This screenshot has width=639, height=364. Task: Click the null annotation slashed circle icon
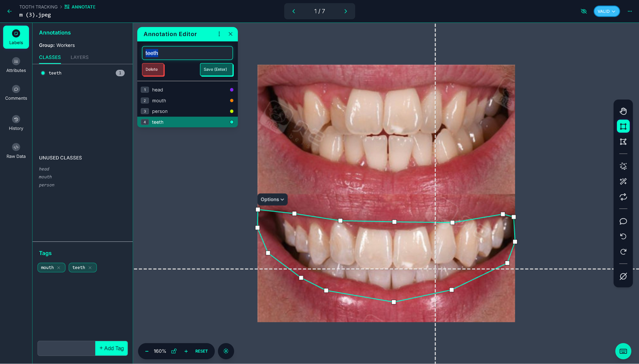click(x=623, y=276)
